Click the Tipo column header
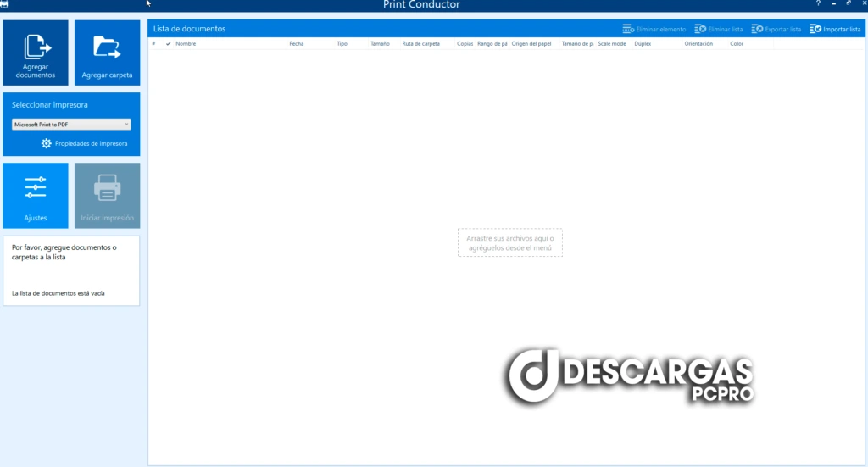The height and width of the screenshot is (467, 868). tap(342, 43)
